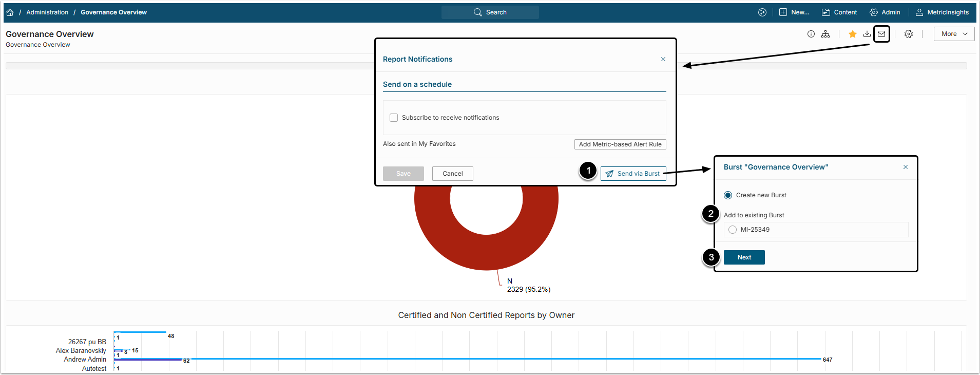Click the Search field in top bar

[x=490, y=12]
